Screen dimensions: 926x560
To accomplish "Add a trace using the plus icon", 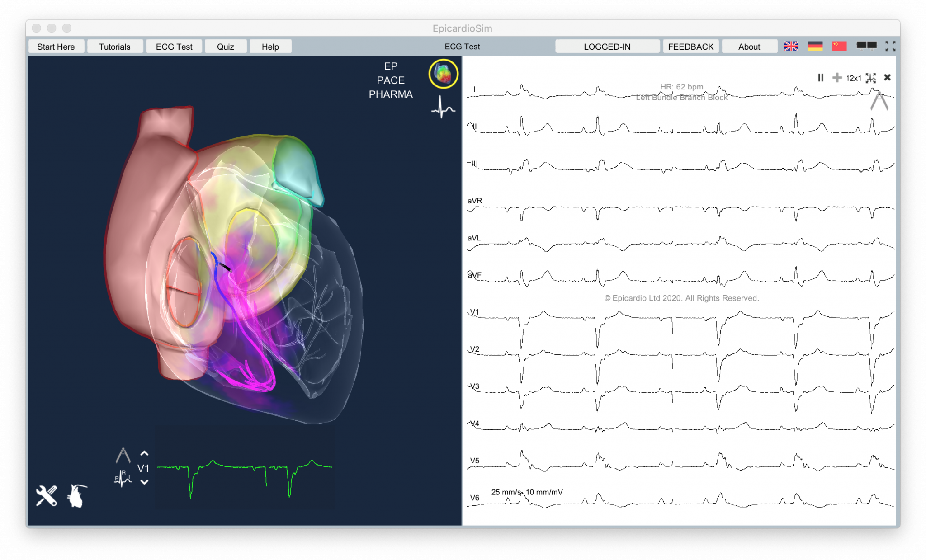I will click(x=837, y=78).
